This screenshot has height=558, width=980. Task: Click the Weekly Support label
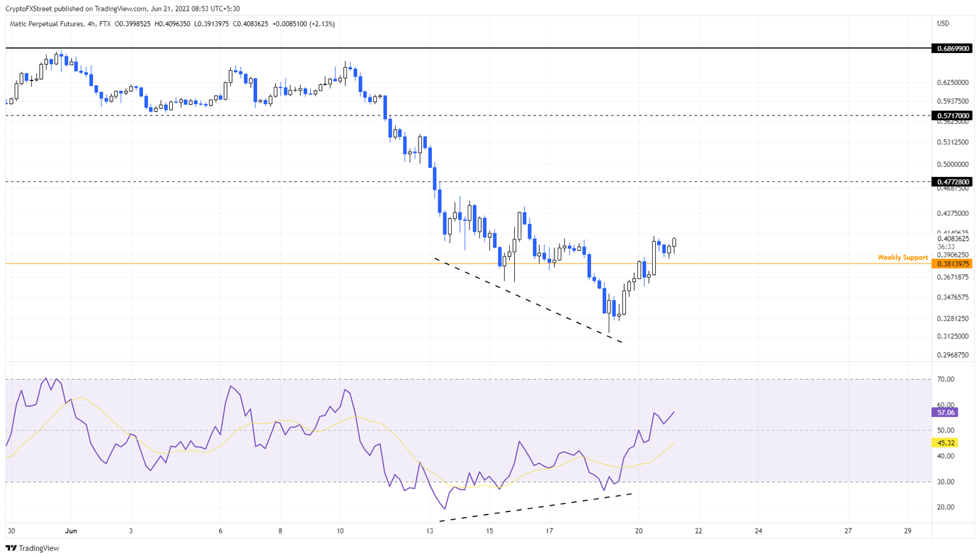click(x=903, y=257)
